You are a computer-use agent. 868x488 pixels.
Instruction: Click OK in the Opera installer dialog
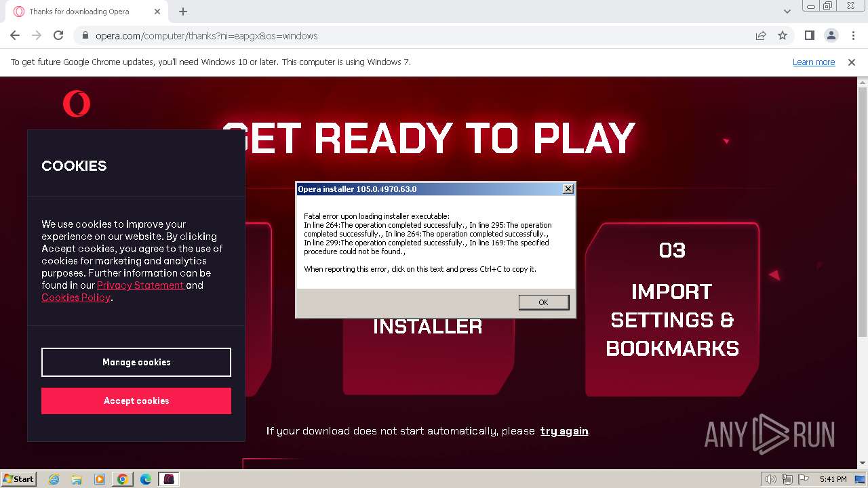point(543,302)
